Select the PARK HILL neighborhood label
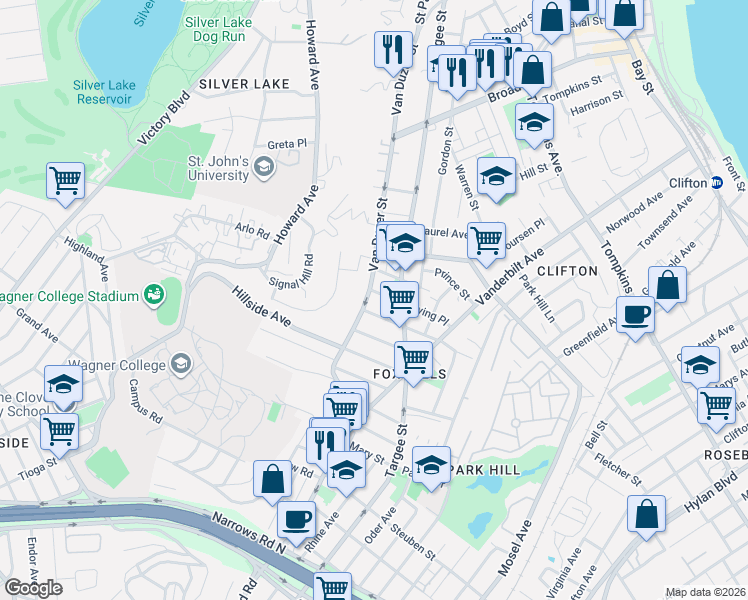Image resolution: width=748 pixels, height=600 pixels. coord(486,470)
